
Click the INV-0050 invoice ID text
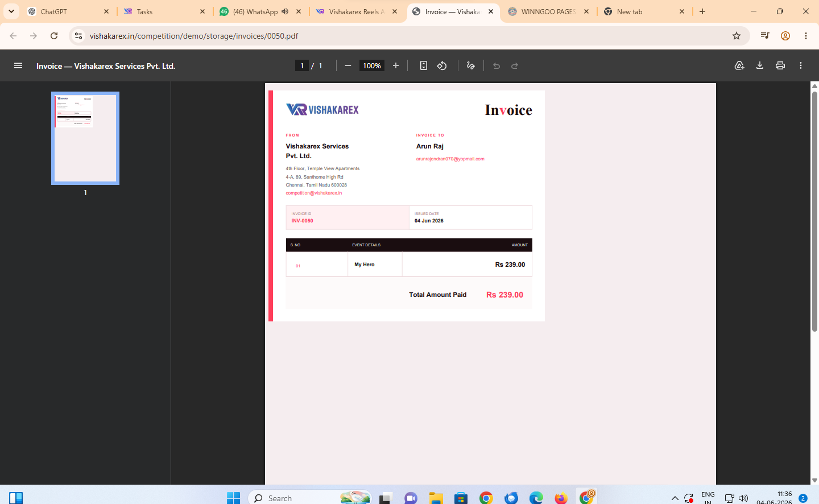tap(302, 221)
